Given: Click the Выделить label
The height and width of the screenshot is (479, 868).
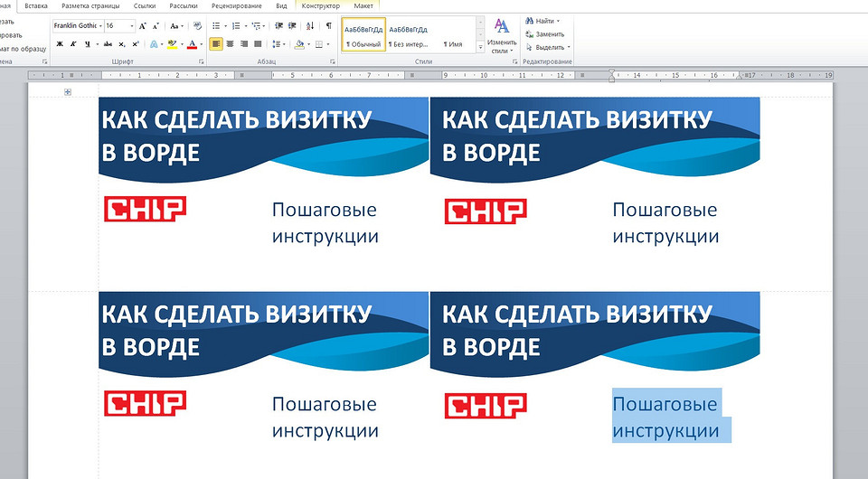Looking at the screenshot, I should point(550,48).
